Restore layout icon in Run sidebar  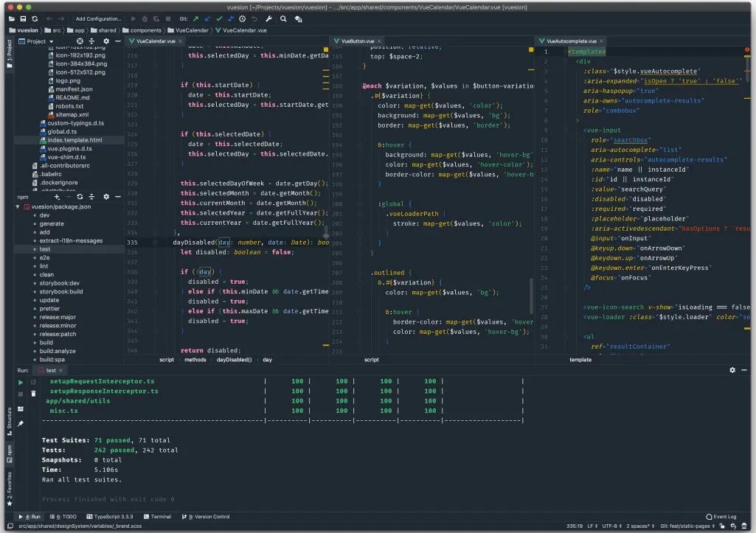click(x=20, y=408)
